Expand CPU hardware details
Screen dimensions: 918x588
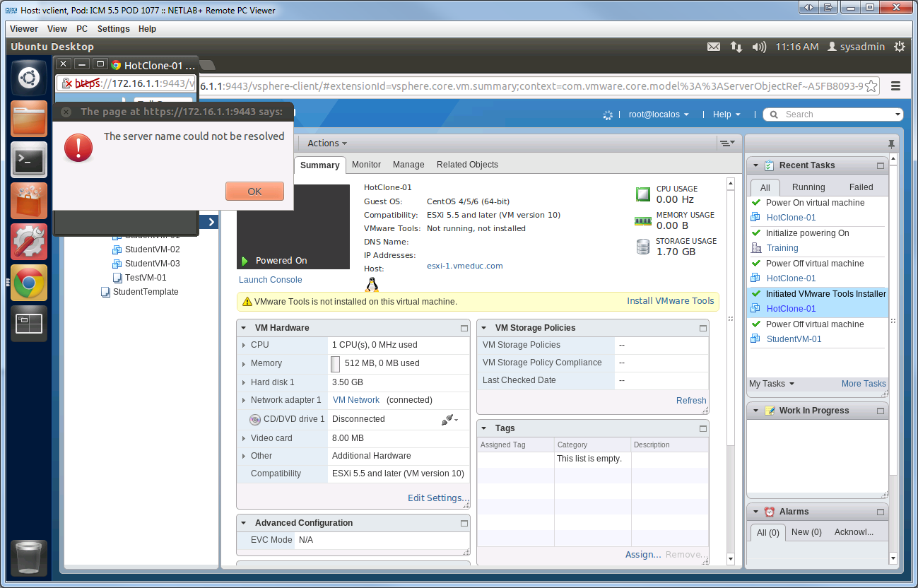point(244,345)
